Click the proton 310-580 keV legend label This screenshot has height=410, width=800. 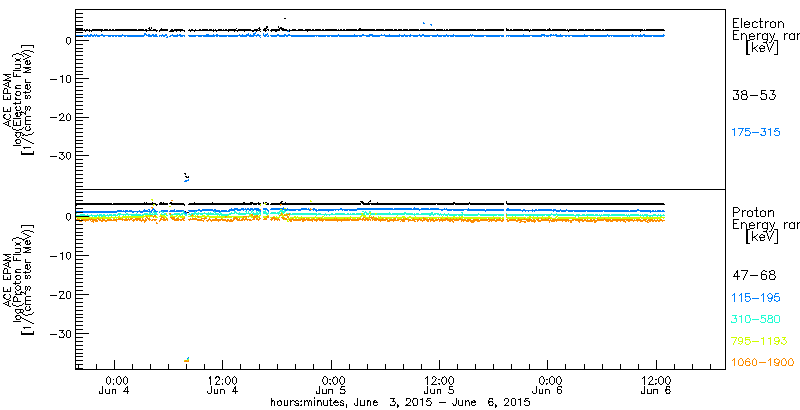click(756, 319)
